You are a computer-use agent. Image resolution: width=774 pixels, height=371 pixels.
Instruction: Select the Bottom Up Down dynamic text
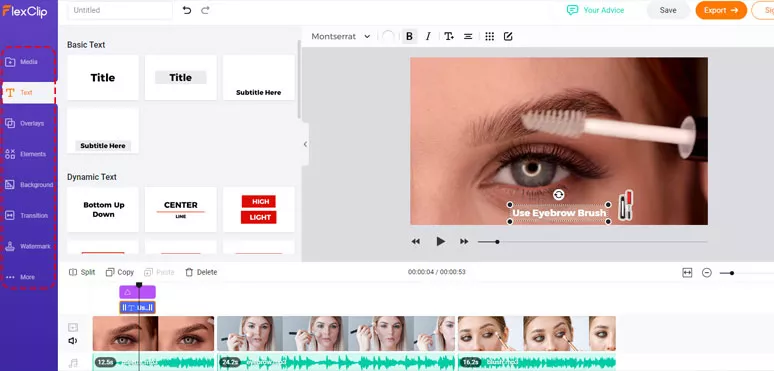[x=103, y=209]
